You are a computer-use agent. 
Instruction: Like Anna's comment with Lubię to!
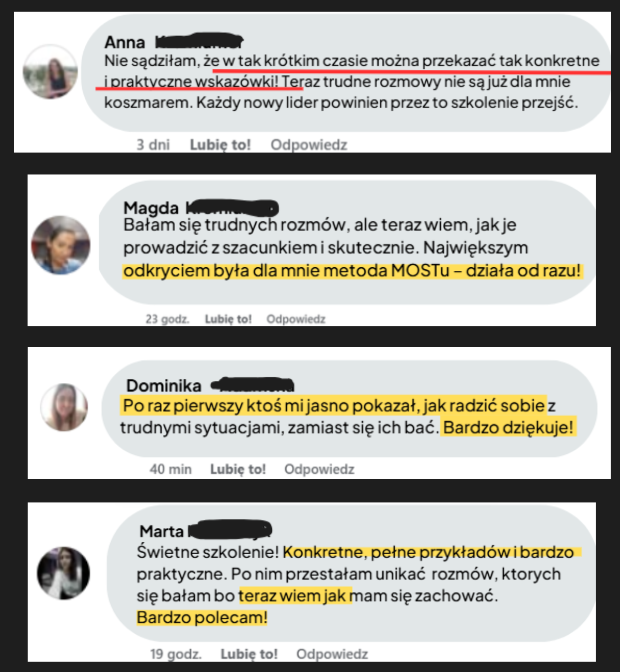(220, 145)
